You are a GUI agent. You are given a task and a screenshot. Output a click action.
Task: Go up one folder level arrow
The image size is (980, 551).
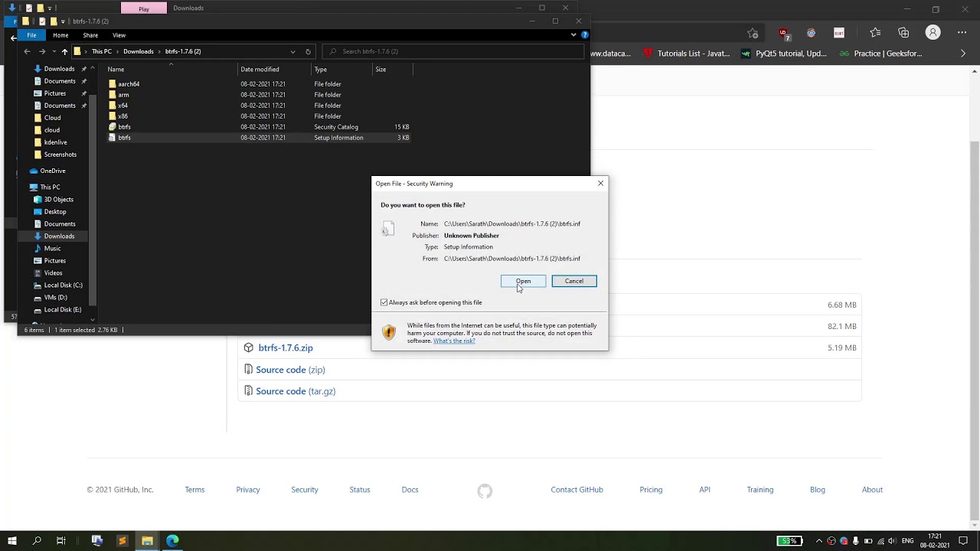(64, 51)
